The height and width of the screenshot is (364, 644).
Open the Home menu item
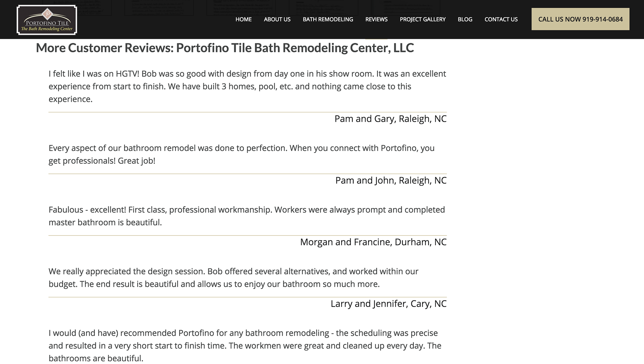tap(244, 19)
